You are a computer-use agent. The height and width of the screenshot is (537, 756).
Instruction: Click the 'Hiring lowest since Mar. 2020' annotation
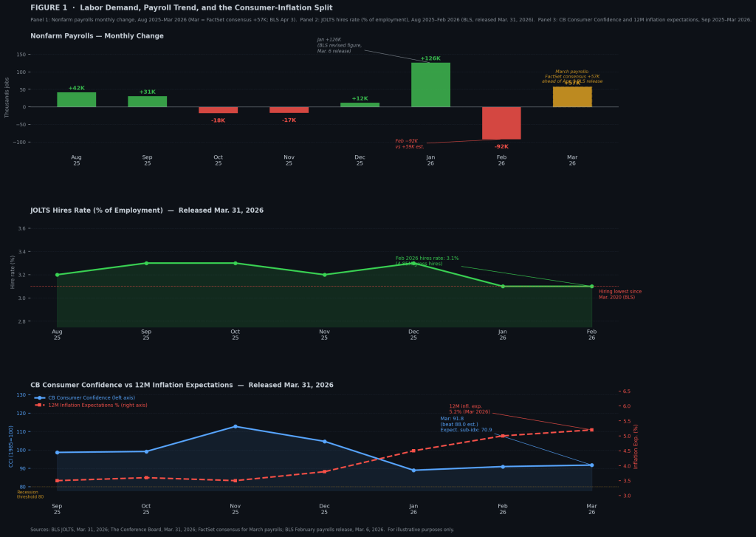[620, 294]
